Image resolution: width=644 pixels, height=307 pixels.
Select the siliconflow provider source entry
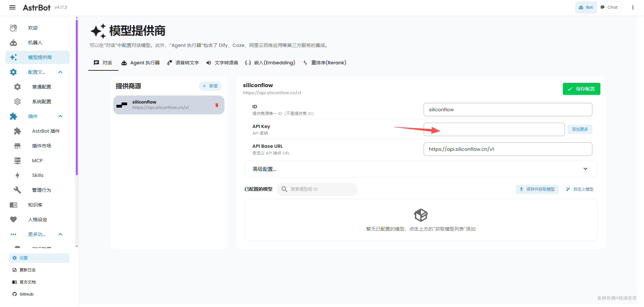tap(169, 105)
